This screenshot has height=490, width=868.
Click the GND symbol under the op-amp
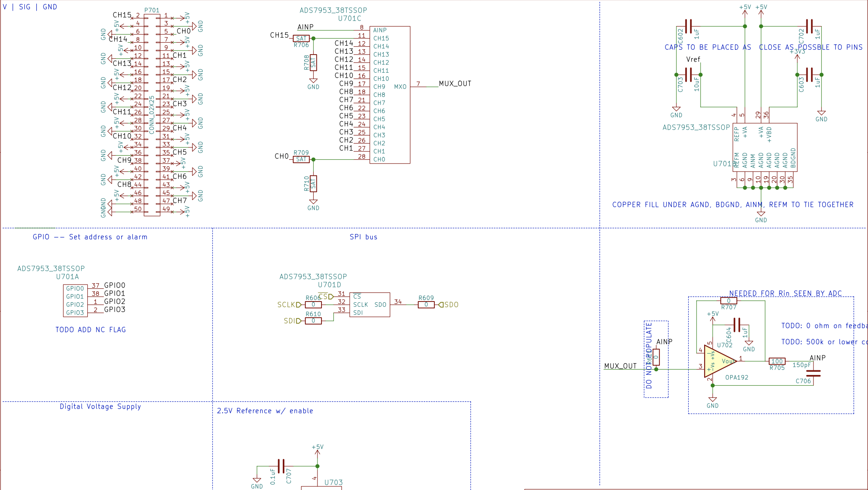point(712,402)
